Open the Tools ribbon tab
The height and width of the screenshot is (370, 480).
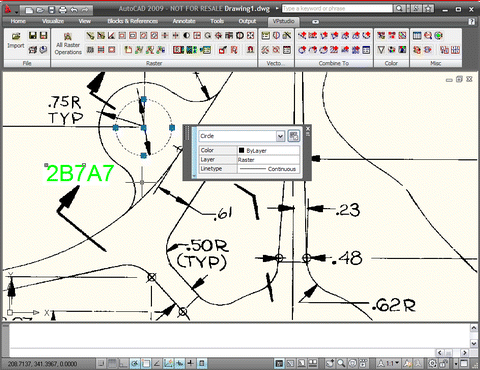click(x=217, y=21)
